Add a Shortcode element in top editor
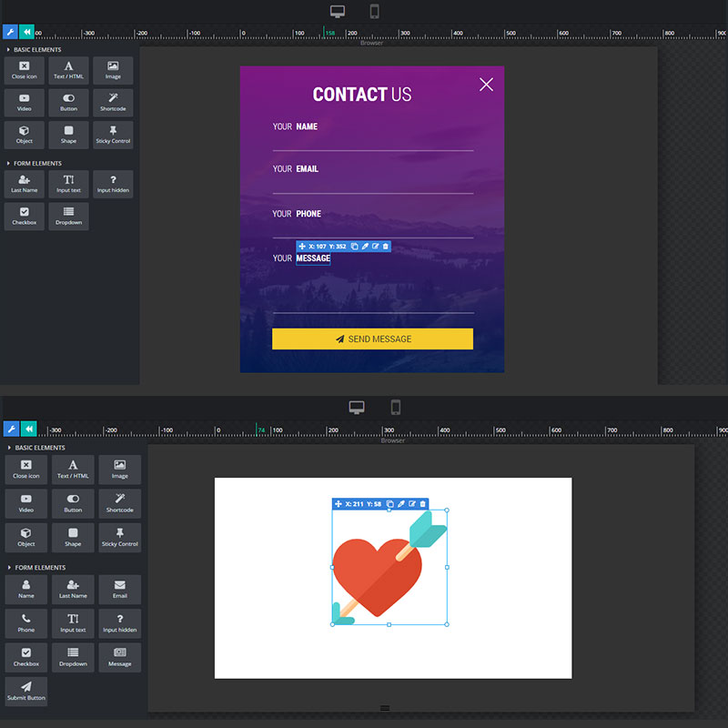728x728 pixels. pyautogui.click(x=113, y=103)
